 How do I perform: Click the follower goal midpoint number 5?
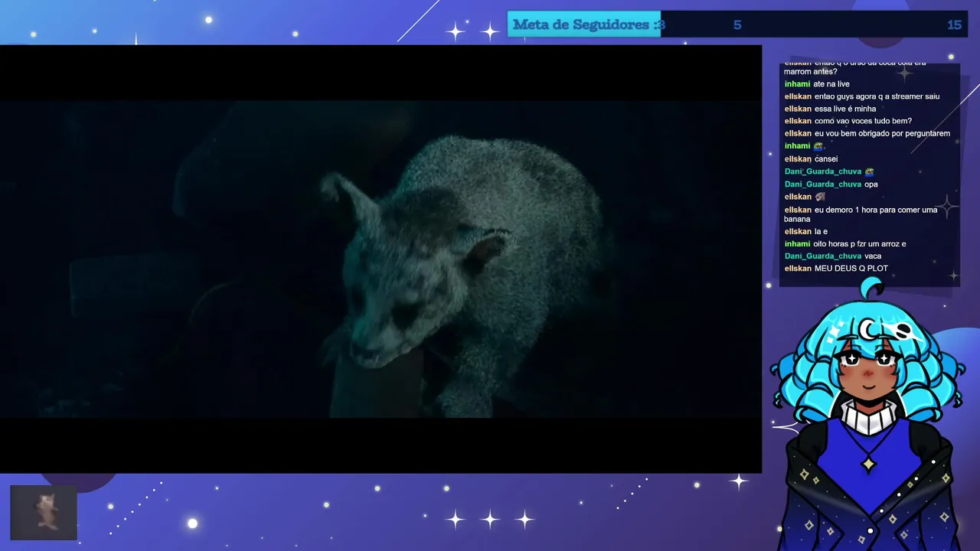[x=737, y=24]
